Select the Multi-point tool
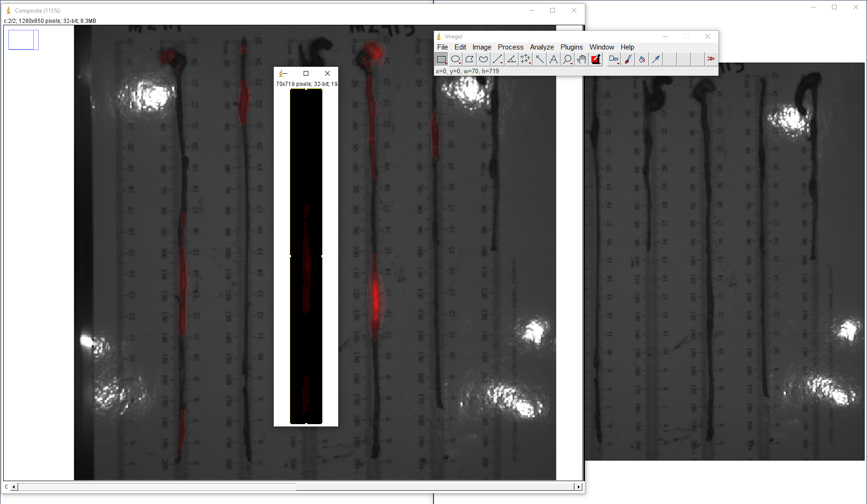Screen dimensions: 867x504 tap(526, 59)
